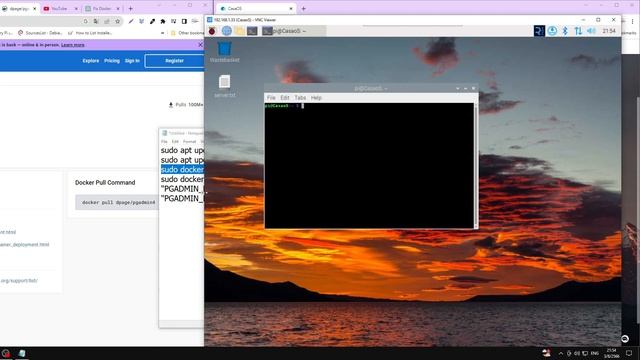
Task: Open the Pricing page on Docker Hub
Action: [112, 61]
